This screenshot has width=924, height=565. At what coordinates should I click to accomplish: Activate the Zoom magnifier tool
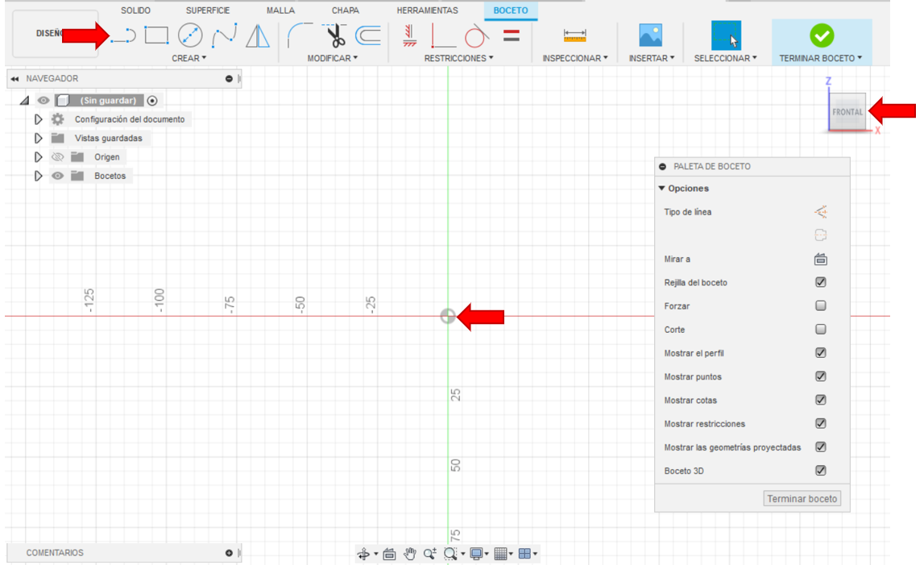[x=429, y=553]
